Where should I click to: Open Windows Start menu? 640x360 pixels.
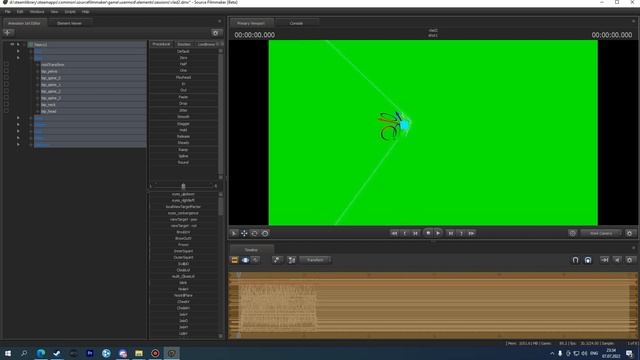(x=8, y=353)
